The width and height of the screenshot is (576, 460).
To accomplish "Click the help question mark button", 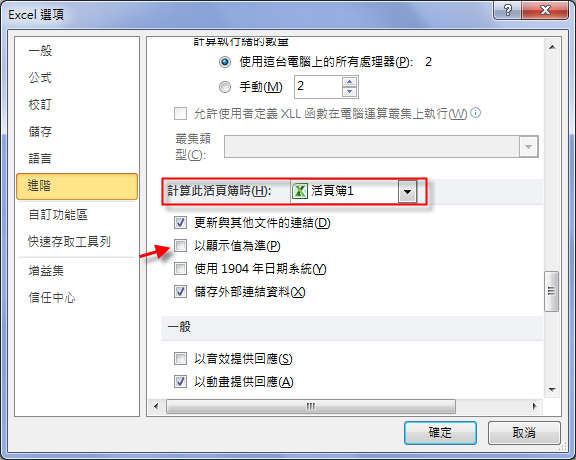I will [x=507, y=10].
